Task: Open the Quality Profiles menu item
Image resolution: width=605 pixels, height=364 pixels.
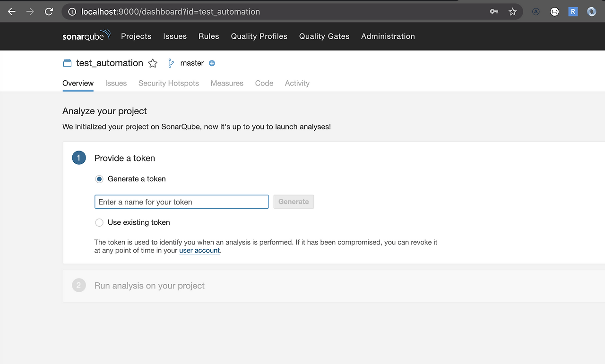Action: tap(259, 36)
